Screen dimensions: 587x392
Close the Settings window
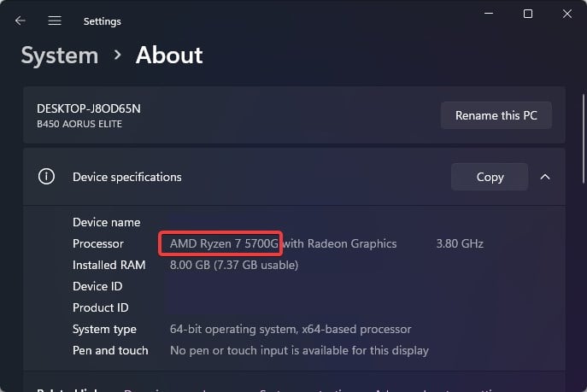(567, 14)
